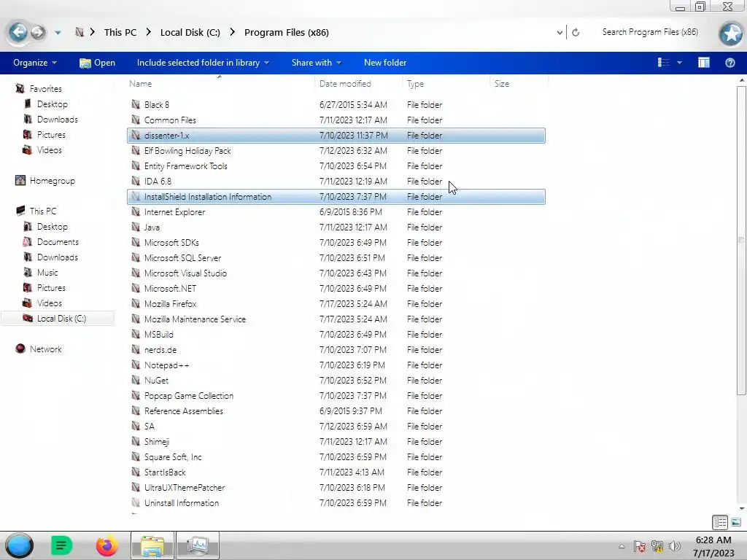
Task: Select Network in the navigation pane
Action: tap(45, 349)
